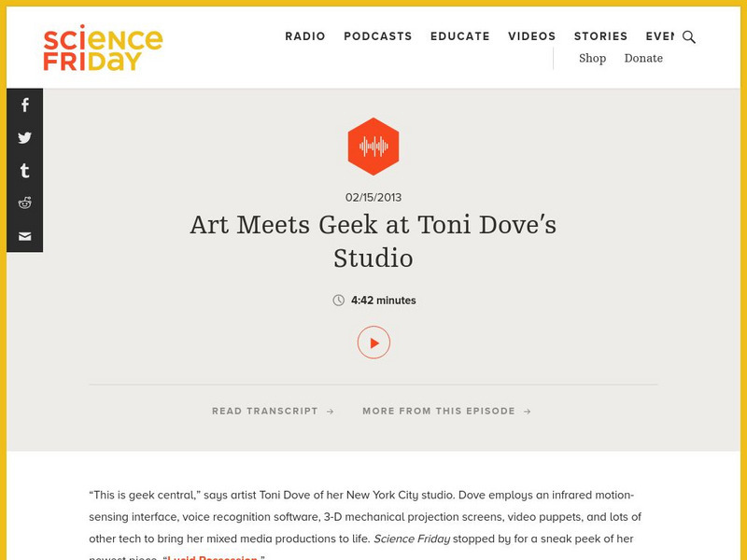Screen dimensions: 747x560
Task: Open the Radio section
Action: (304, 36)
